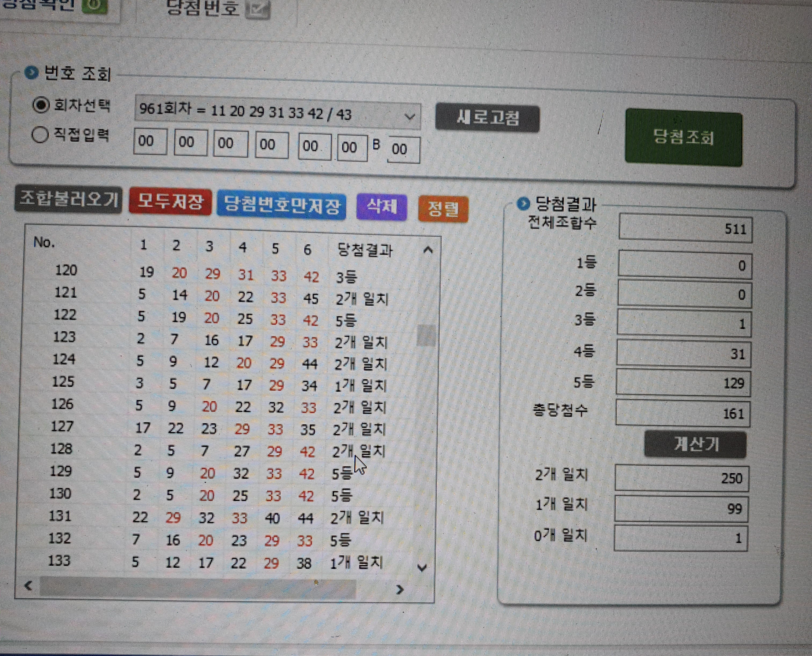Click the bonus number B input field
Screen dimensions: 812x656
[x=403, y=149]
